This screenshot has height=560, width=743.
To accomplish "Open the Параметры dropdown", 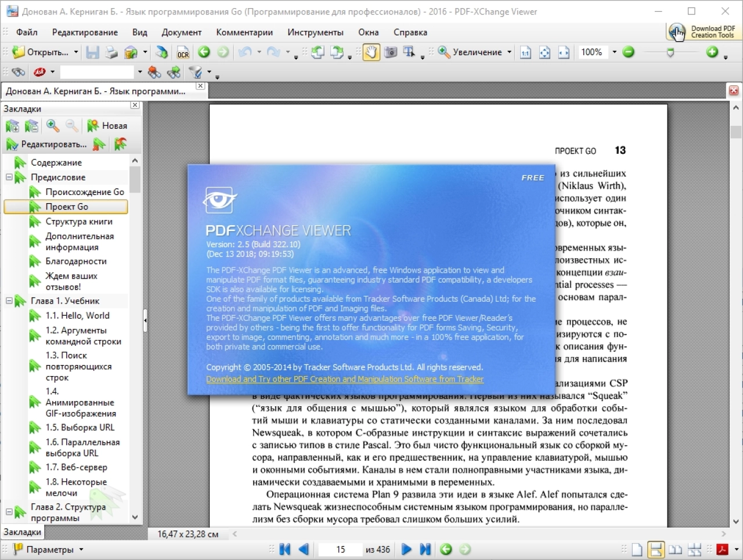I will (x=81, y=550).
